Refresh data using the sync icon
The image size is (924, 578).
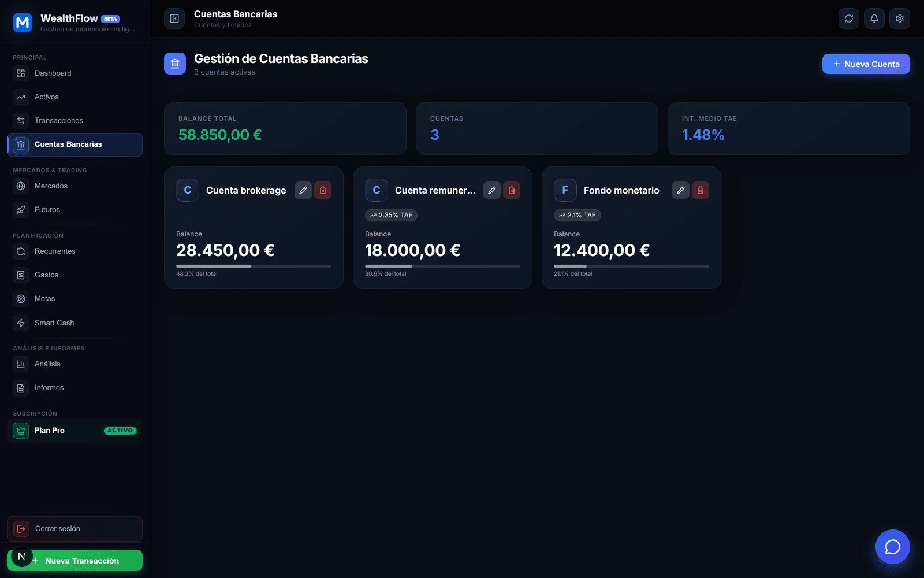[x=849, y=18]
